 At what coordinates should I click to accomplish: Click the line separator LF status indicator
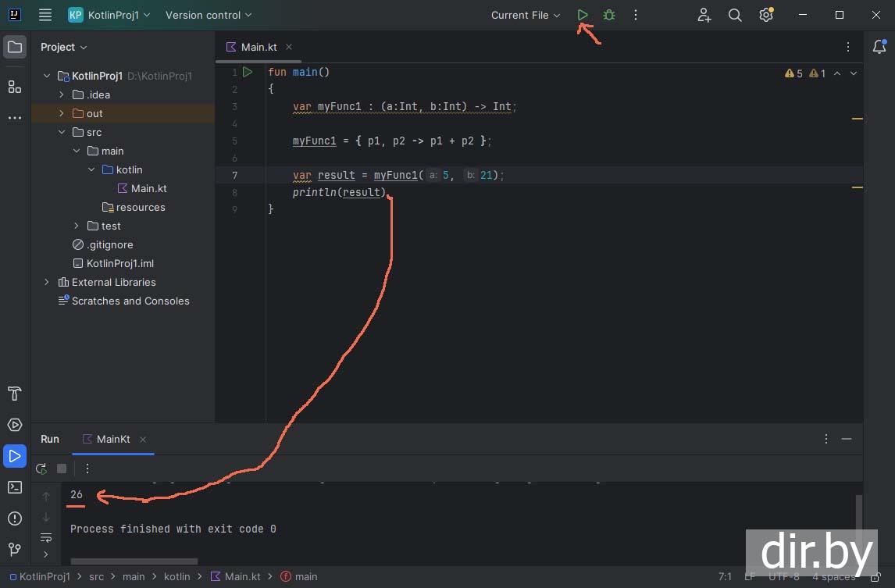coord(749,576)
